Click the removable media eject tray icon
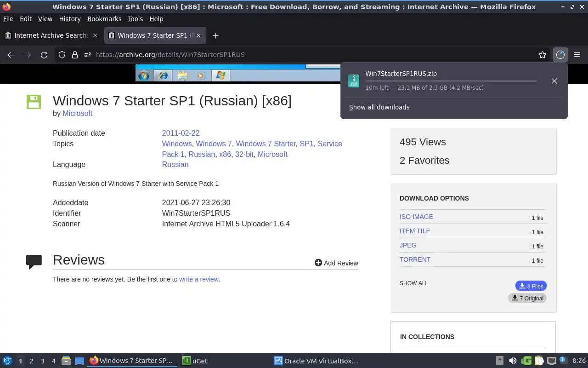 coord(500,361)
